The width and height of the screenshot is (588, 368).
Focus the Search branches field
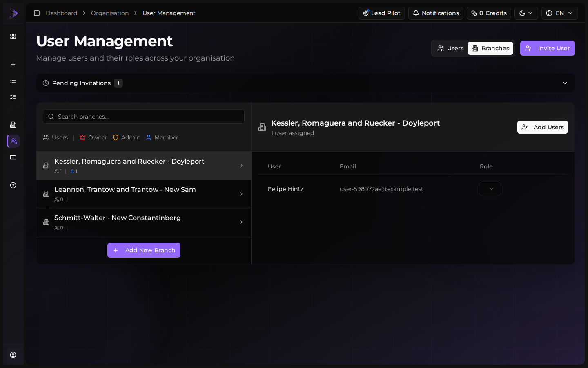coord(144,117)
